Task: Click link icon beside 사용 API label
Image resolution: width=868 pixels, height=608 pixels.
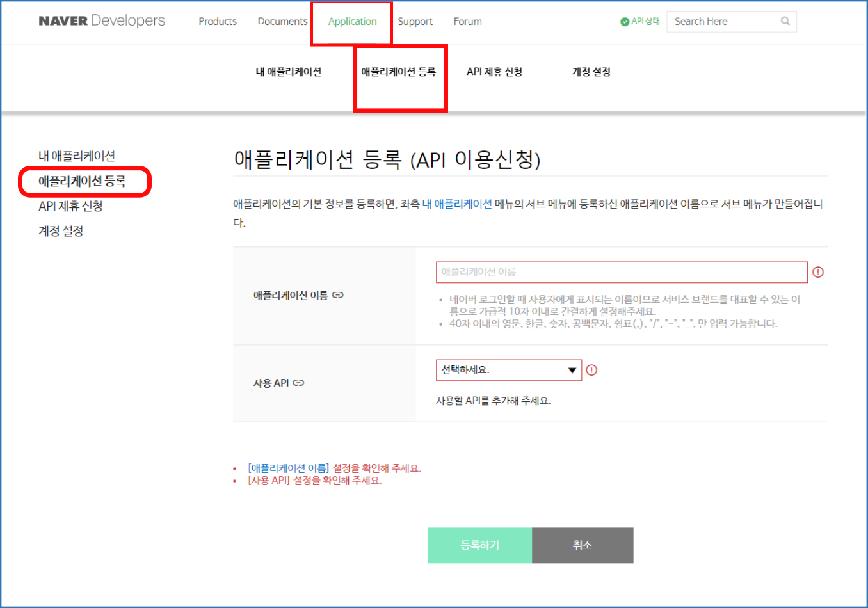Action: pyautogui.click(x=299, y=383)
